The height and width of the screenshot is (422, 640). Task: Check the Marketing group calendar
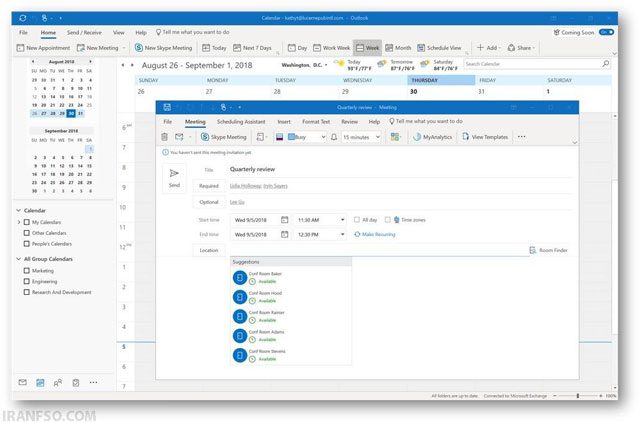pos(27,271)
